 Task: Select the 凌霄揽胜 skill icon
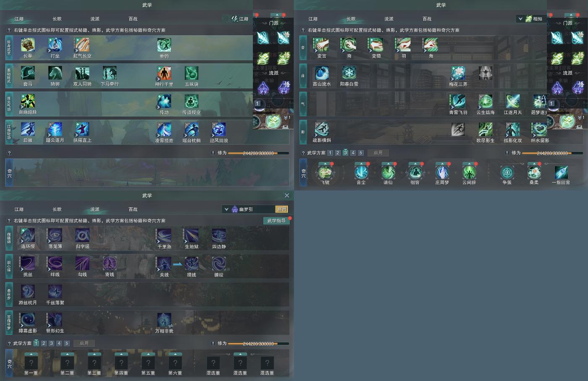pyautogui.click(x=164, y=129)
